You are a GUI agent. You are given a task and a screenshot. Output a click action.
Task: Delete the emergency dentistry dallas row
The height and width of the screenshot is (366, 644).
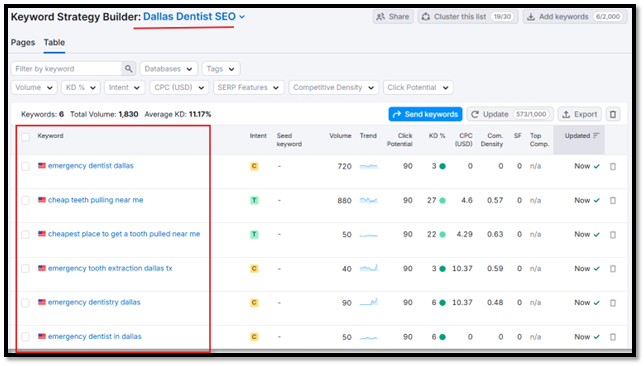(x=613, y=303)
